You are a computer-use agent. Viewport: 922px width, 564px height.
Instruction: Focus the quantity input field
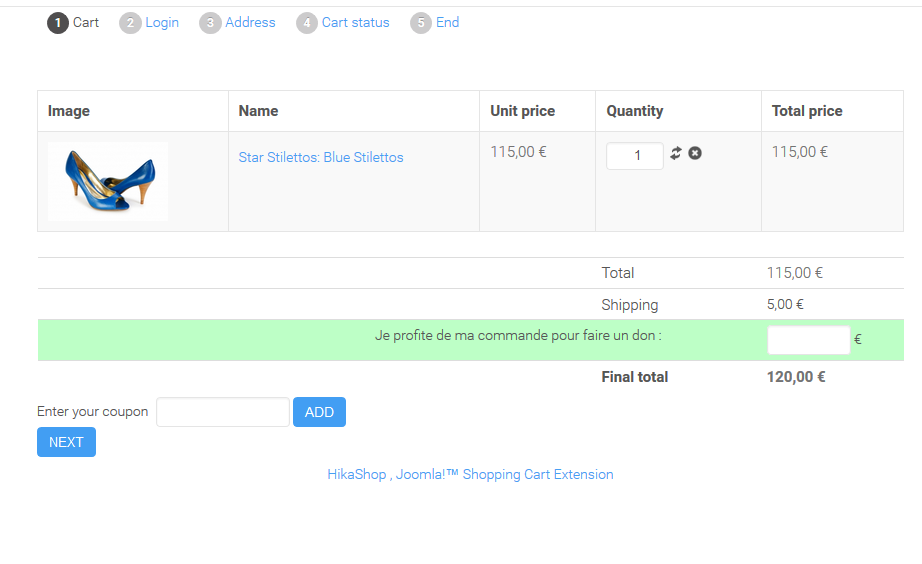tap(635, 156)
